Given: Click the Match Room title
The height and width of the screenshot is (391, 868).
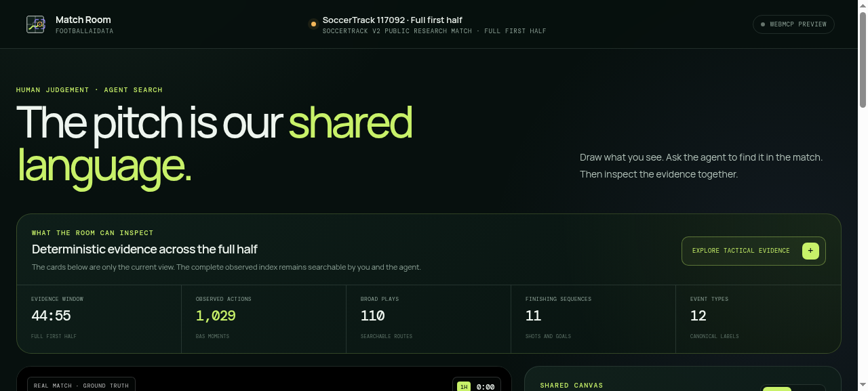Looking at the screenshot, I should 83,20.
